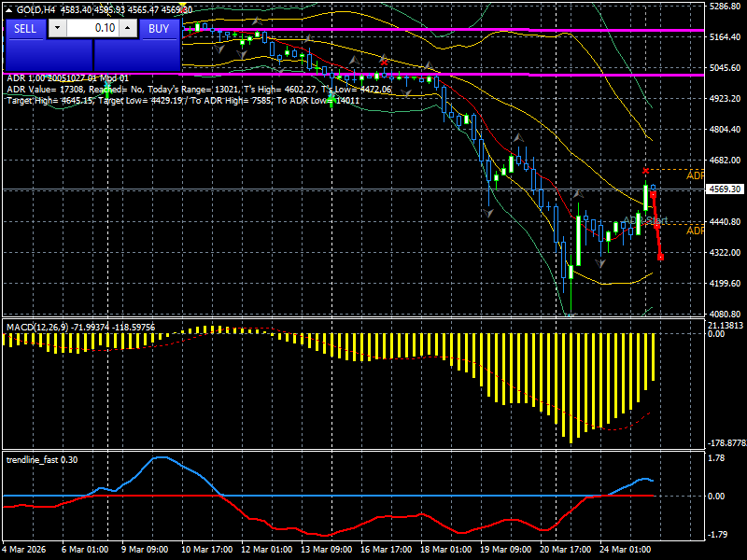Select bottom red square handle near 4322.00
The width and height of the screenshot is (747, 560).
pos(660,258)
